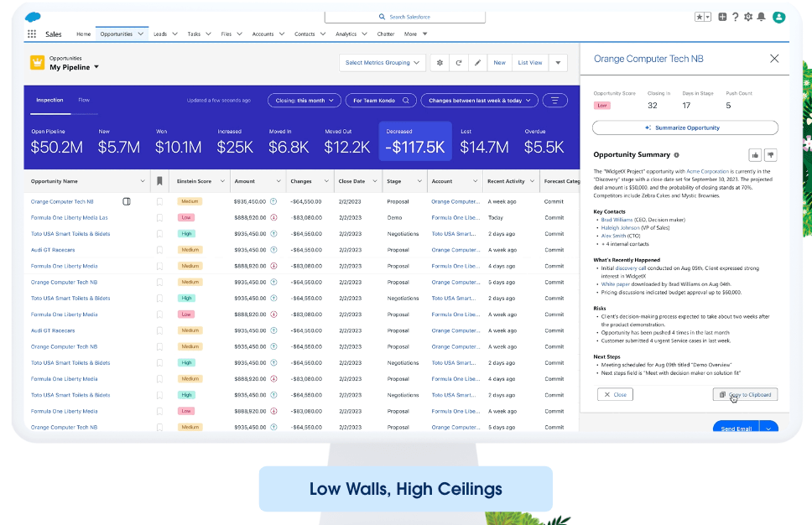Open the Notifications bell icon
812x525 pixels.
tap(762, 17)
